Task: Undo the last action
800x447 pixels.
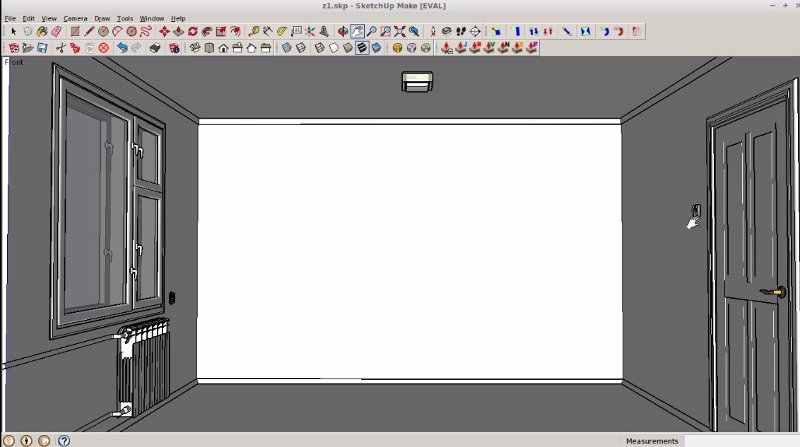Action: pyautogui.click(x=122, y=48)
